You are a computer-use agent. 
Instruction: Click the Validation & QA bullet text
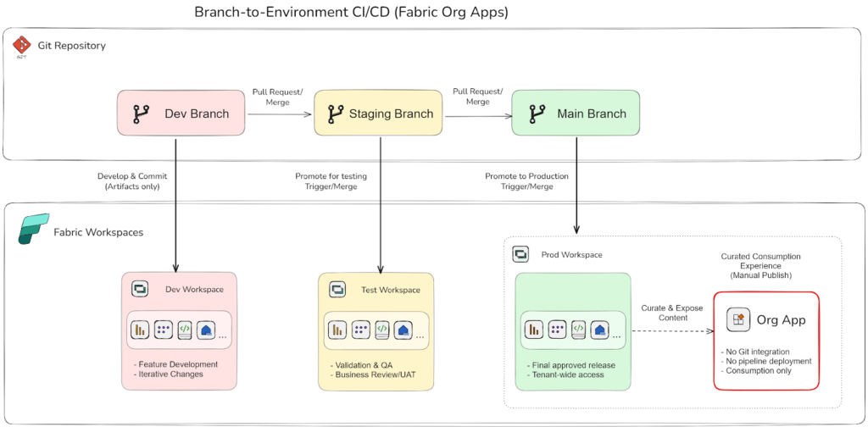click(361, 366)
